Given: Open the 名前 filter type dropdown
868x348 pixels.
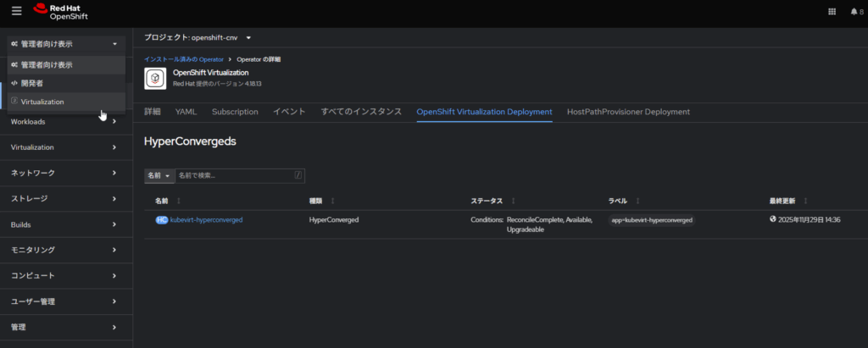Looking at the screenshot, I should 159,175.
